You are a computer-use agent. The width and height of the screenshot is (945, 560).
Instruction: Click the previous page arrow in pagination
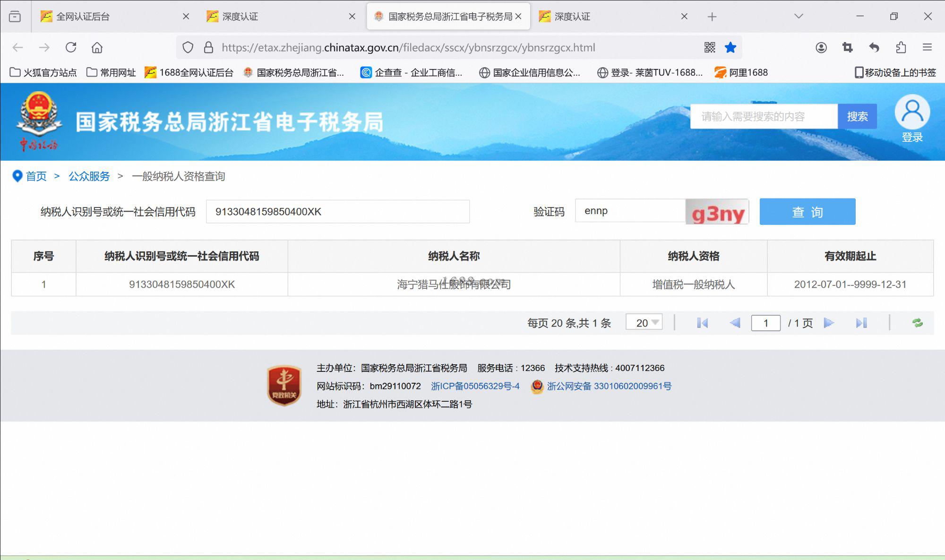click(x=735, y=323)
